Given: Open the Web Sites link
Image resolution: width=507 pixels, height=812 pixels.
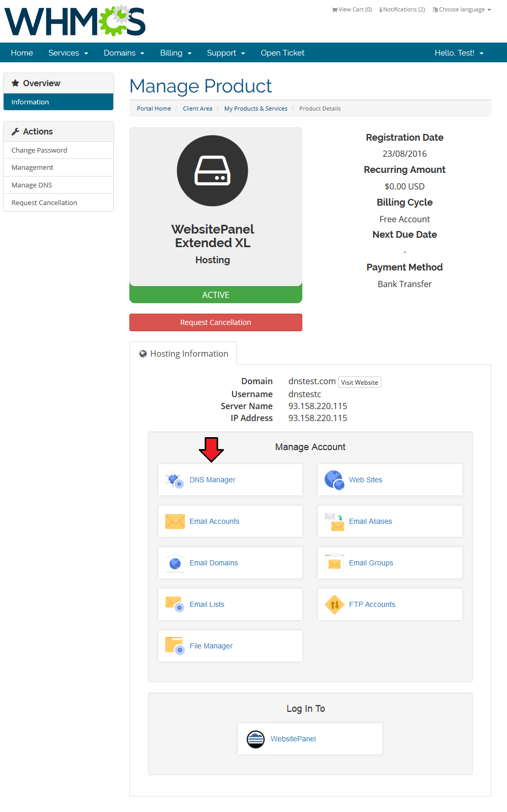Looking at the screenshot, I should (366, 480).
